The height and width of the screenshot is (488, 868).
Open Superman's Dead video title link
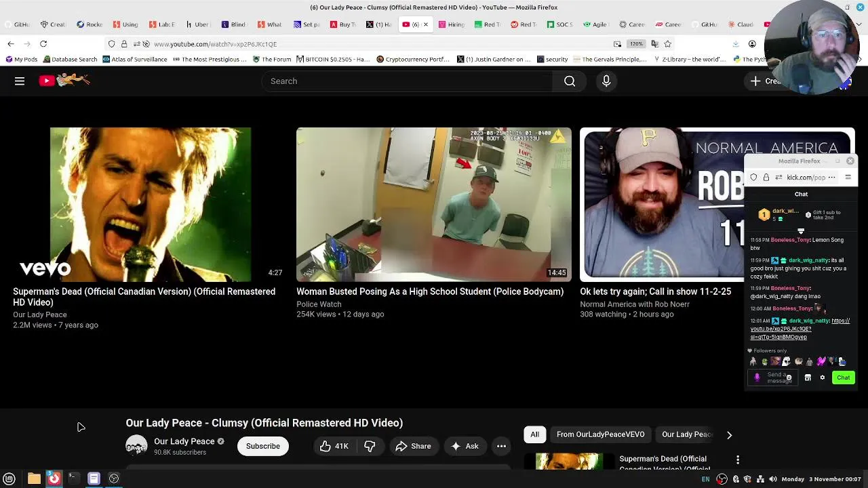coord(144,297)
